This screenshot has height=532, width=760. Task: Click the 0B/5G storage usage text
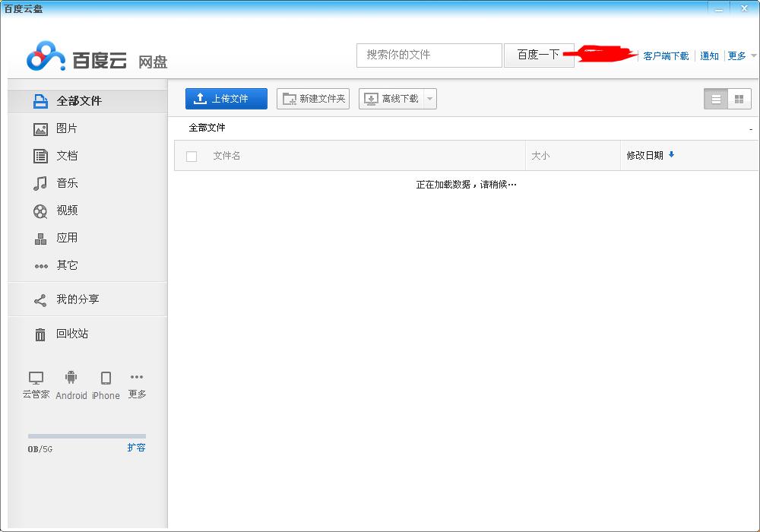coord(40,449)
